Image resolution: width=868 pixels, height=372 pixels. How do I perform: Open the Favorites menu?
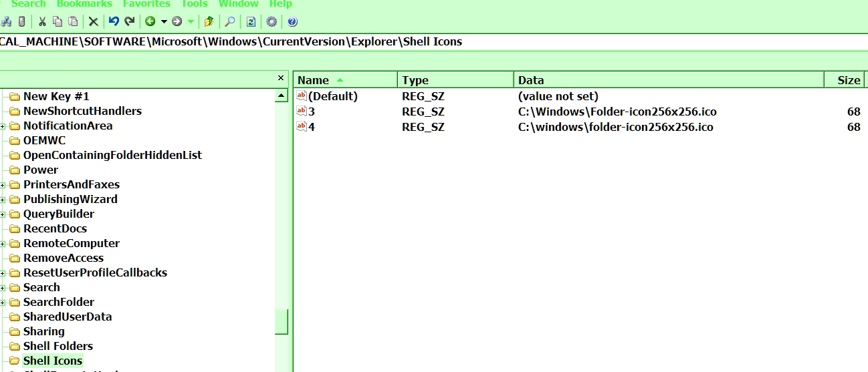pos(146,4)
